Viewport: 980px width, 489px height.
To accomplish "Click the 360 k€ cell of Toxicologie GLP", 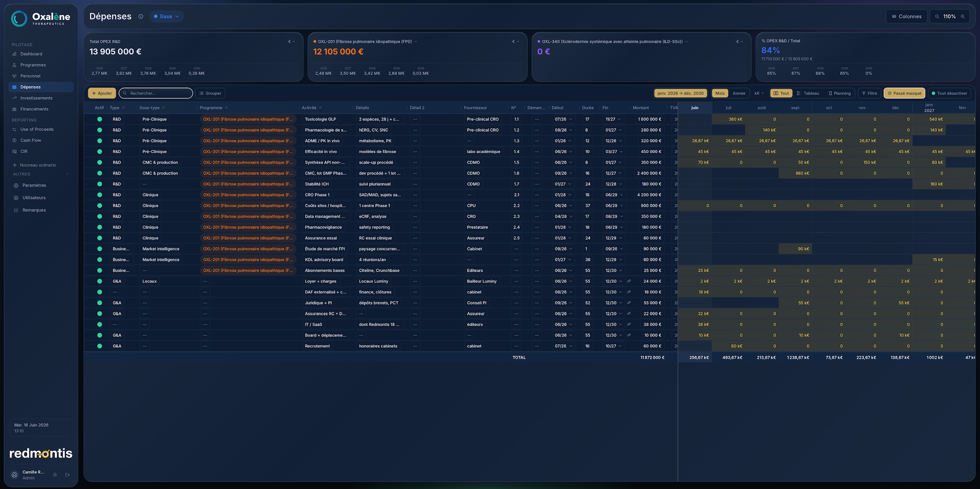I will [728, 119].
